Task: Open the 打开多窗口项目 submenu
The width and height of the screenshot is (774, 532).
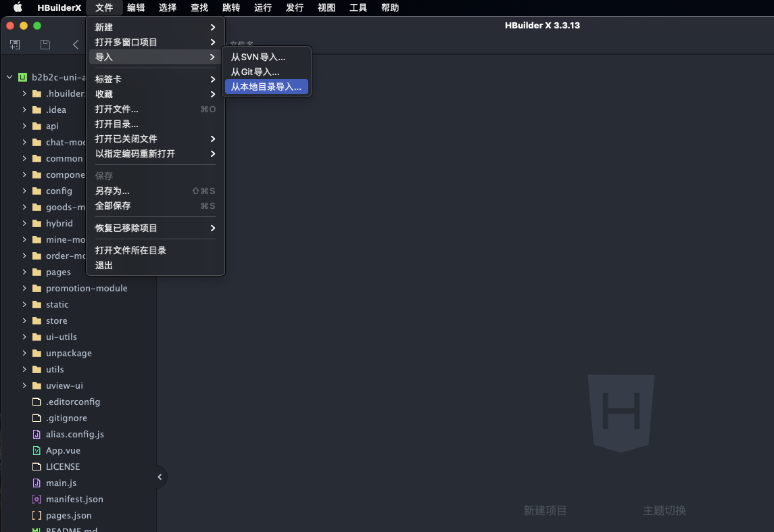Action: click(155, 42)
